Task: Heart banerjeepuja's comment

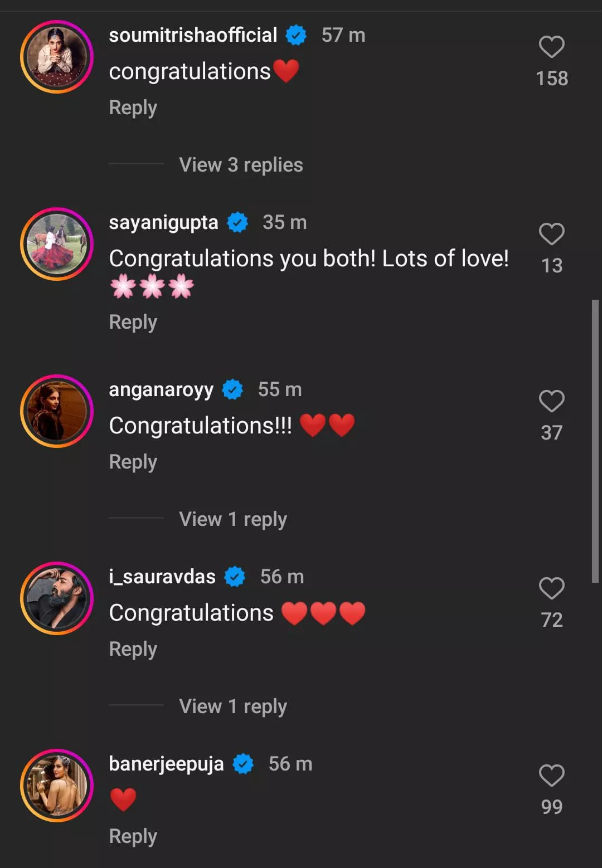Action: (551, 776)
